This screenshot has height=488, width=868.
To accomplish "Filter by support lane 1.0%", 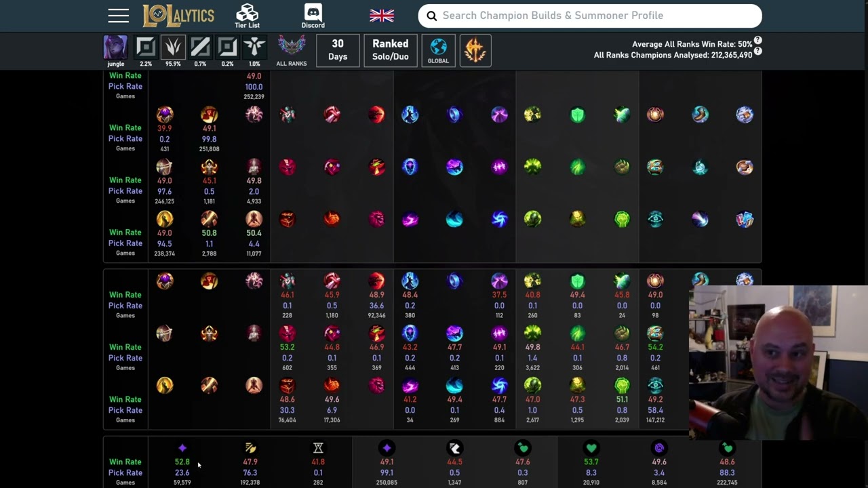I will 254,47.
